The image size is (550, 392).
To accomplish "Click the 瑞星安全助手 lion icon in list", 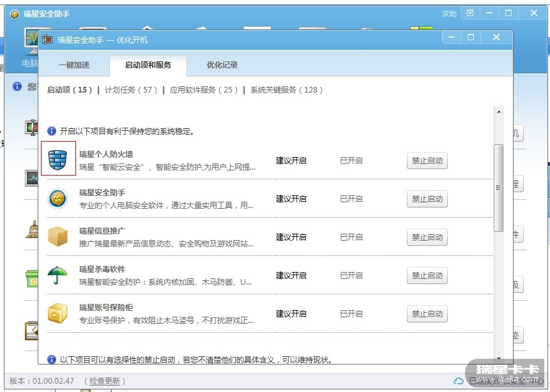I will 57,199.
